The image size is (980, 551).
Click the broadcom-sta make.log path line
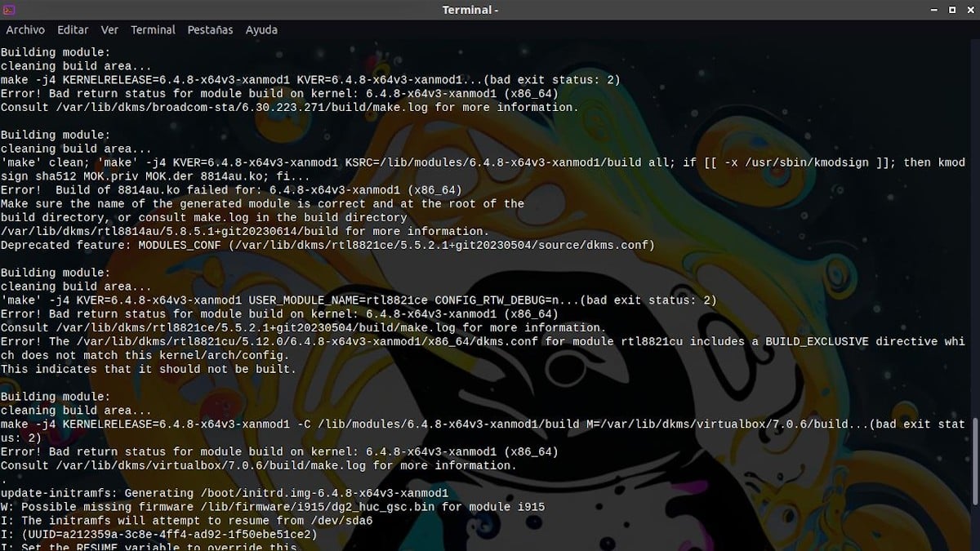tap(289, 107)
